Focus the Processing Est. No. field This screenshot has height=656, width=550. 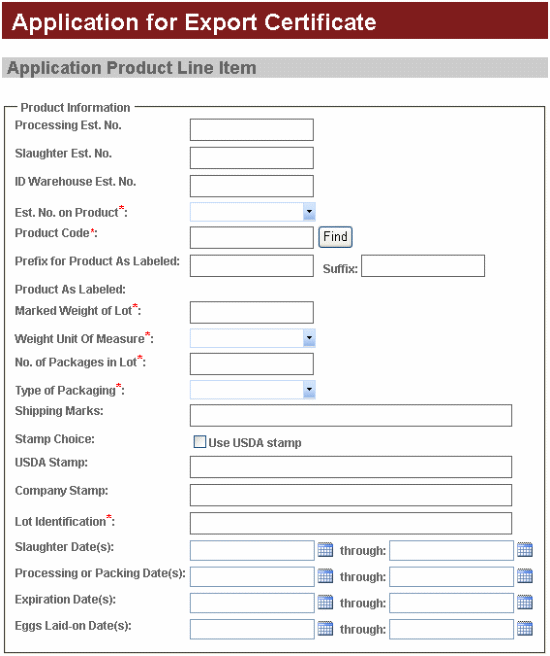point(252,130)
